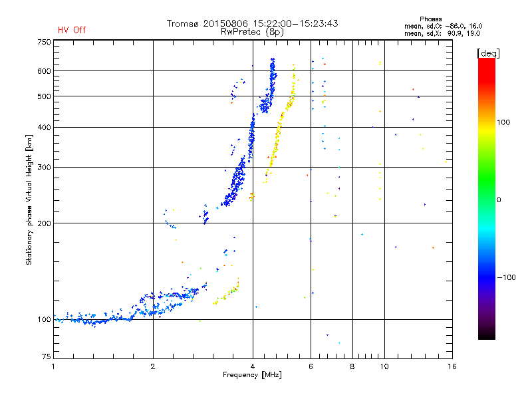The image size is (532, 399).
Task: Click the 'RwPretec (8p)' subtitle
Action: [x=252, y=32]
